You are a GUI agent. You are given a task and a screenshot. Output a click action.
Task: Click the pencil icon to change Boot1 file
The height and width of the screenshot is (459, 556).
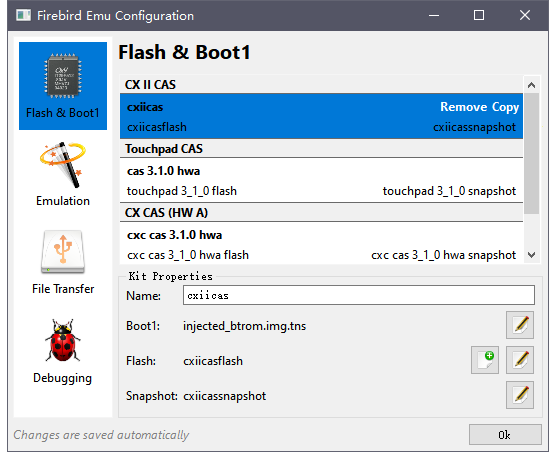click(520, 325)
